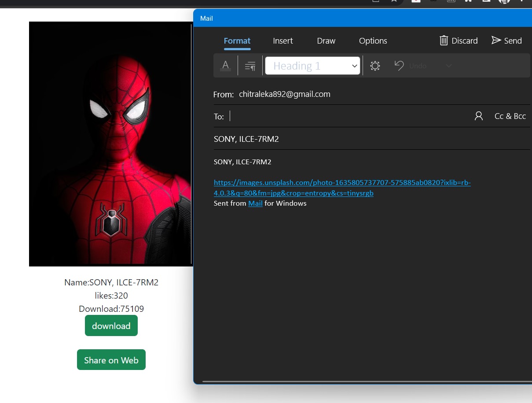The image size is (532, 403).
Task: Show the Cc & Bcc fields
Action: pyautogui.click(x=510, y=116)
